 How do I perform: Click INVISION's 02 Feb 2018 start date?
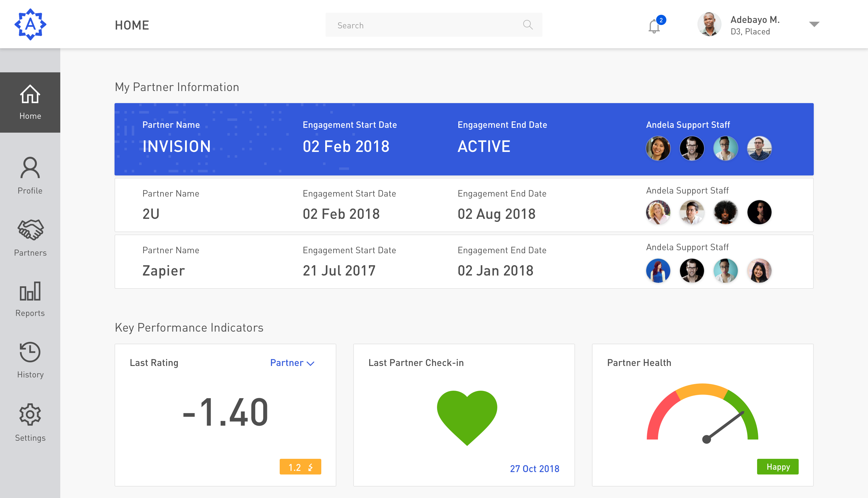tap(346, 147)
